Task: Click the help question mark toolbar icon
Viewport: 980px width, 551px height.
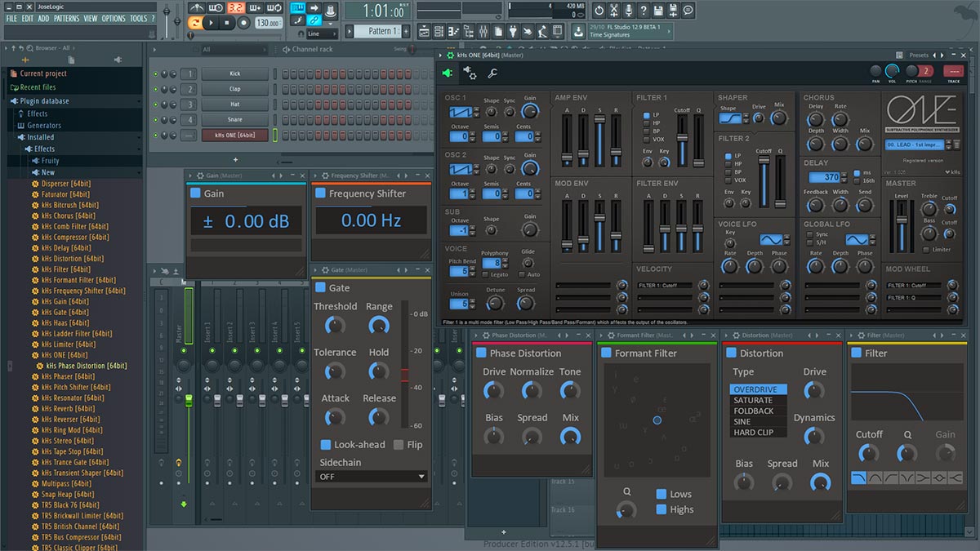Action: tap(644, 11)
